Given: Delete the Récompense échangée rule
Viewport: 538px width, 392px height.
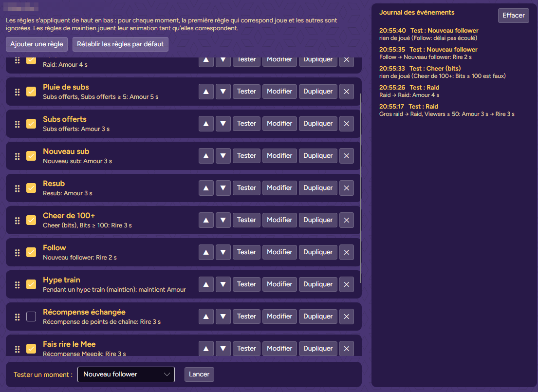Looking at the screenshot, I should coord(347,317).
